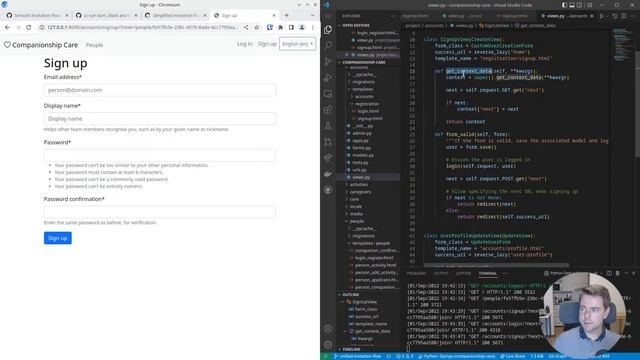Focus the Email address field
This screenshot has height=360, width=640.
coord(160,90)
